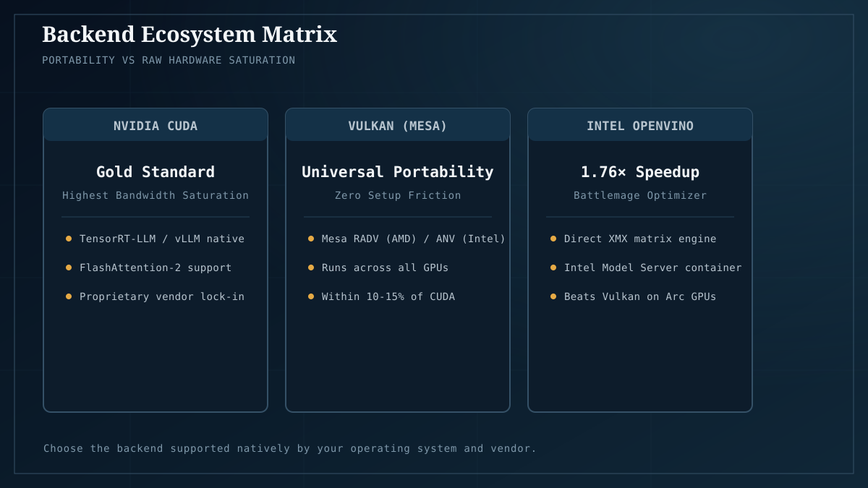This screenshot has height=488, width=868.
Task: Select the Portability vs Raw Hardware Saturation subtitle
Action: [x=169, y=60]
